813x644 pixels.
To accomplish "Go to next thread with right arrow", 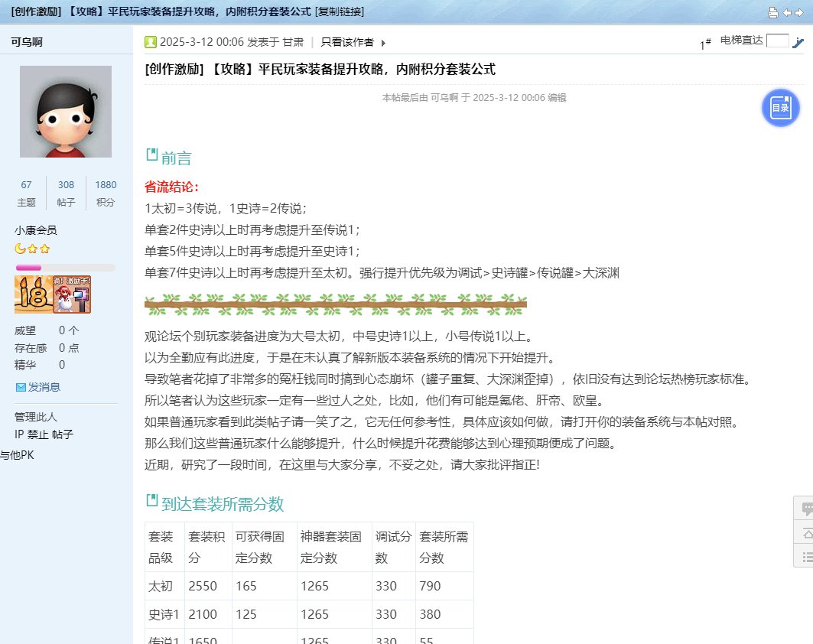I will pyautogui.click(x=798, y=12).
